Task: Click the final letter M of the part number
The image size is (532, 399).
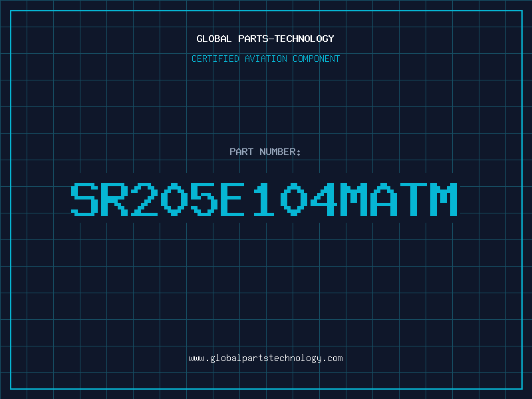Action: (x=444, y=199)
